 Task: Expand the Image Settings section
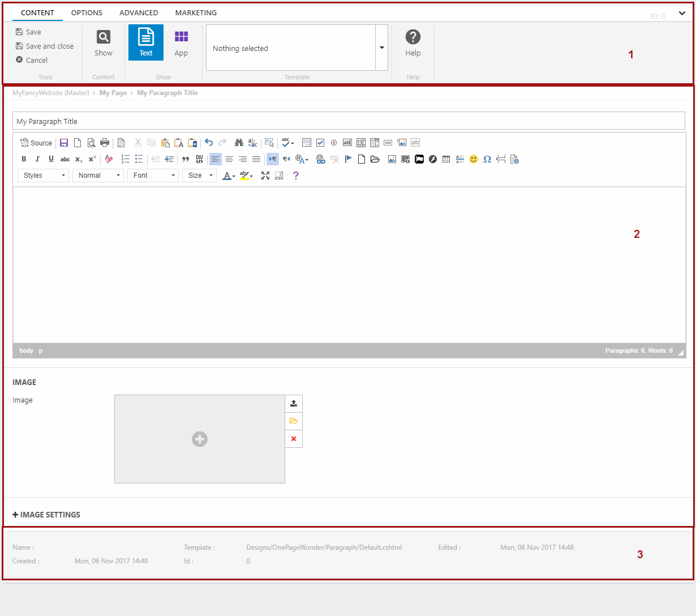pyautogui.click(x=46, y=515)
